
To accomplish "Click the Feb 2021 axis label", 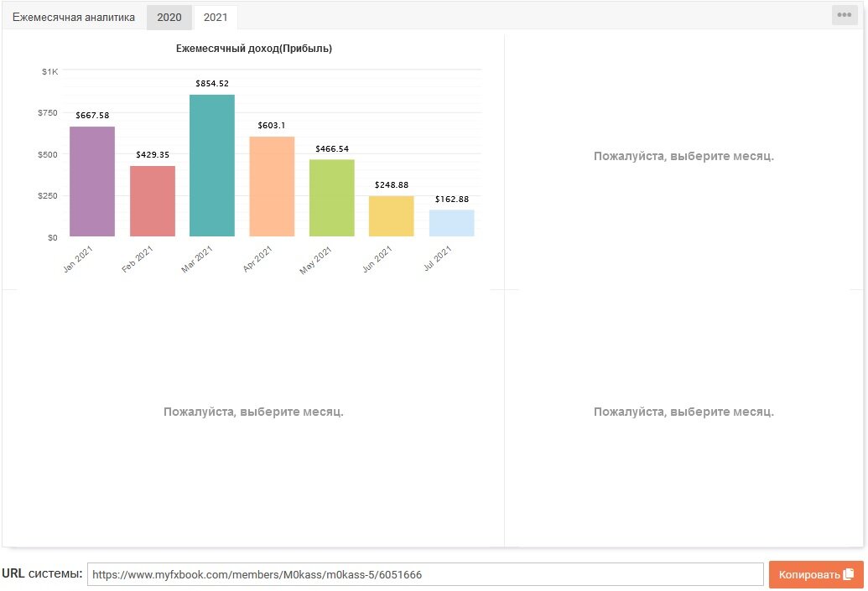I will [x=138, y=259].
